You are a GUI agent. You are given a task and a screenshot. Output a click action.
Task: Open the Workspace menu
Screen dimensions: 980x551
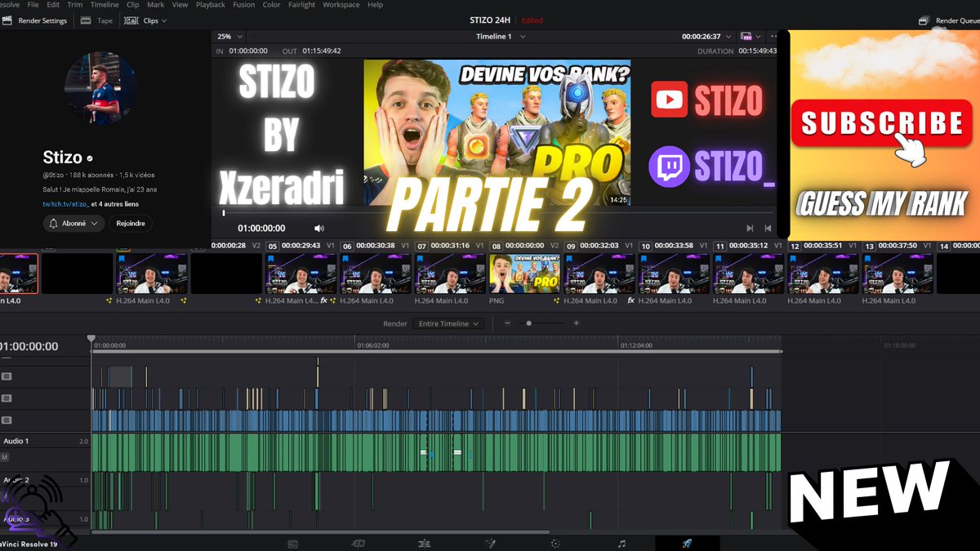click(341, 5)
